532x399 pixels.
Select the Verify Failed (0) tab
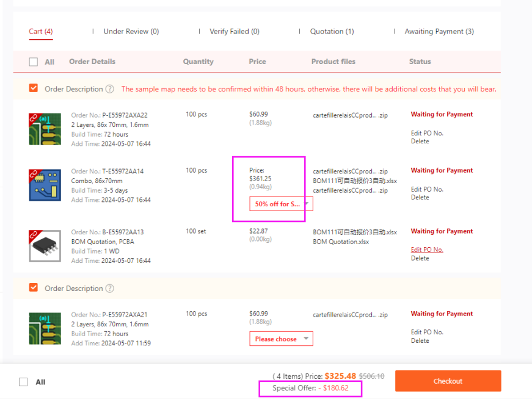click(234, 32)
